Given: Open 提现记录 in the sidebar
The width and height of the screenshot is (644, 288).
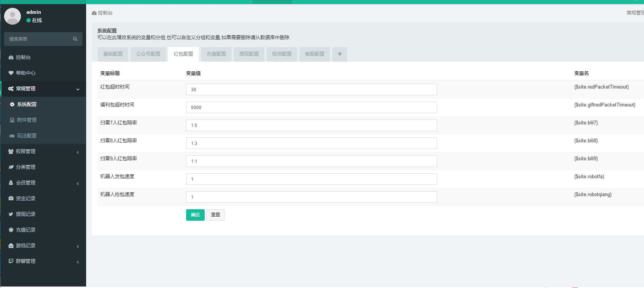Looking at the screenshot, I should click(25, 214).
